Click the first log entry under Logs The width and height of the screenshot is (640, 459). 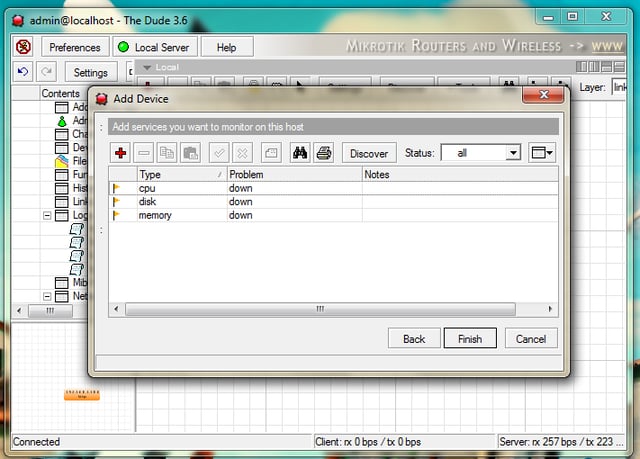pos(77,229)
